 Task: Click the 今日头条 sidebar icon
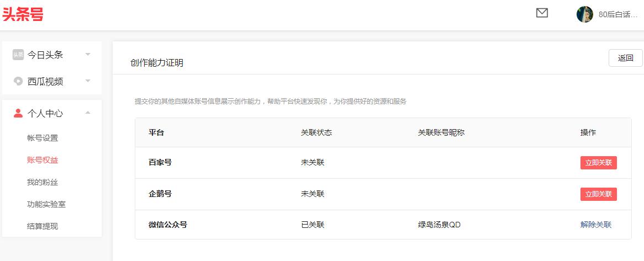click(x=18, y=55)
